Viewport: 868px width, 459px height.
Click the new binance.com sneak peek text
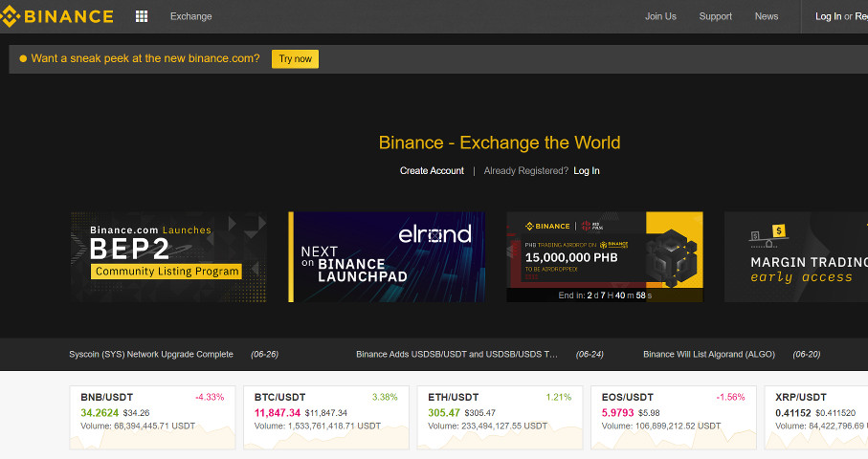click(145, 58)
